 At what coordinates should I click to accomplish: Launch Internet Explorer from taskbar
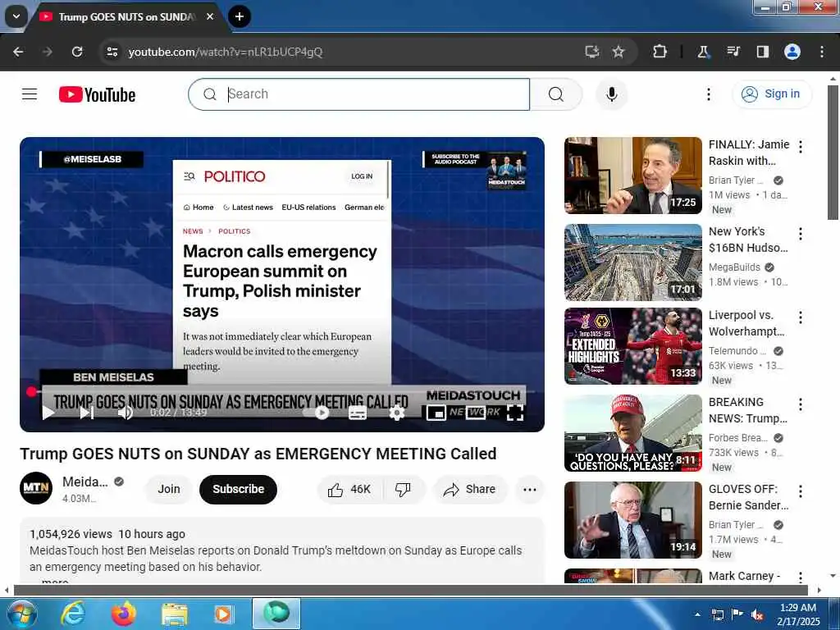coord(72,614)
